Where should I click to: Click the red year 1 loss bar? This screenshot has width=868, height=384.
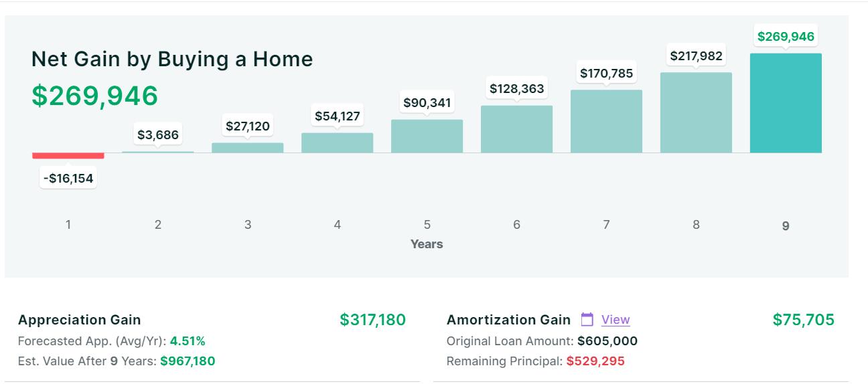click(68, 156)
